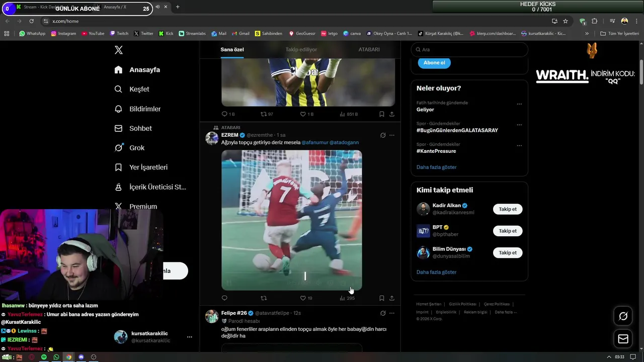Image resolution: width=644 pixels, height=362 pixels.
Task: Click the Ara search field
Action: [469, 50]
